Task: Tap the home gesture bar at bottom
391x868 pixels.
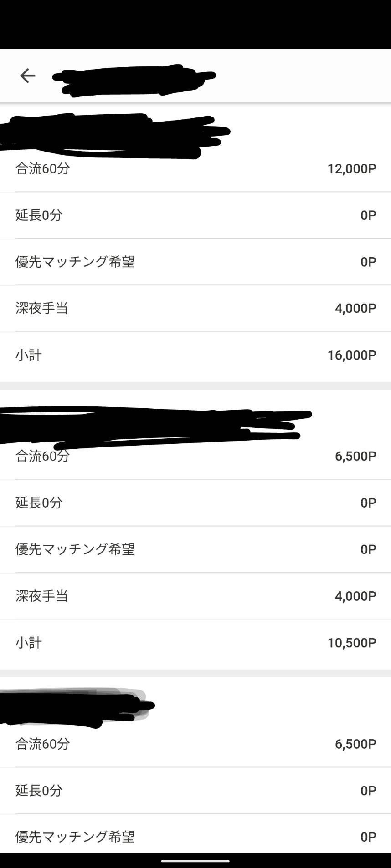Action: point(195,861)
